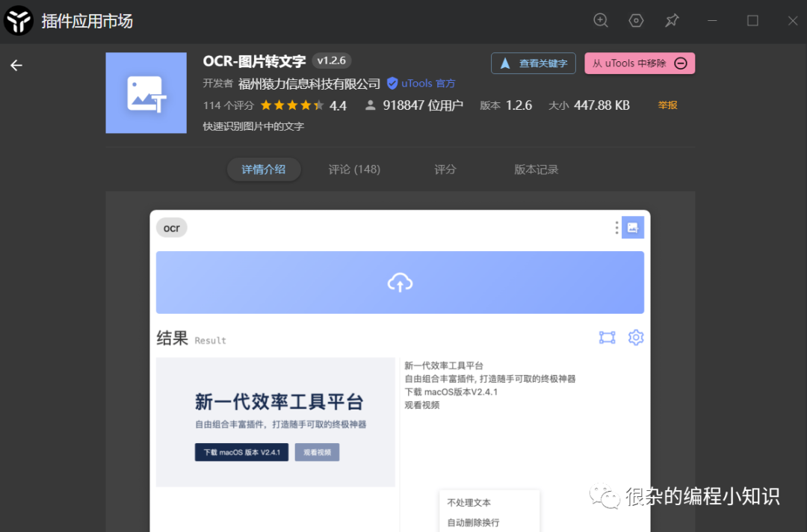807x532 pixels.
Task: Click the 114 个评分 text
Action: coord(229,105)
